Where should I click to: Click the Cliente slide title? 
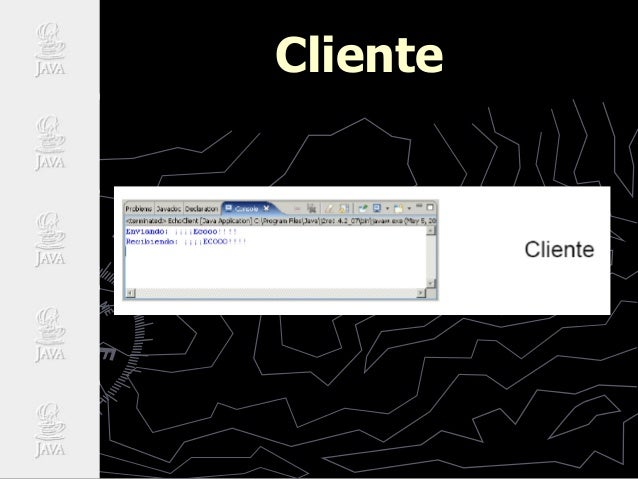tap(359, 55)
